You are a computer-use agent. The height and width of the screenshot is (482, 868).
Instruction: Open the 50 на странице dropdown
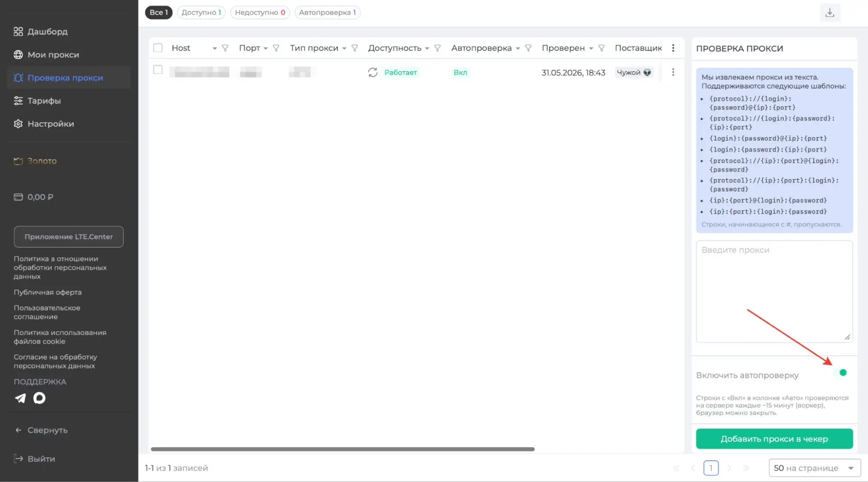point(815,468)
